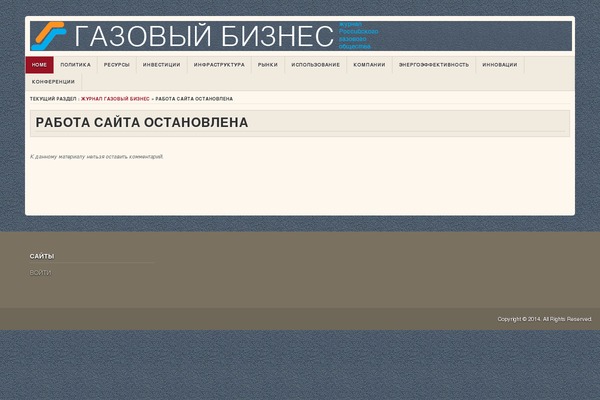The image size is (600, 400).
Task: Click the Сайты footer heading
Action: [42, 256]
